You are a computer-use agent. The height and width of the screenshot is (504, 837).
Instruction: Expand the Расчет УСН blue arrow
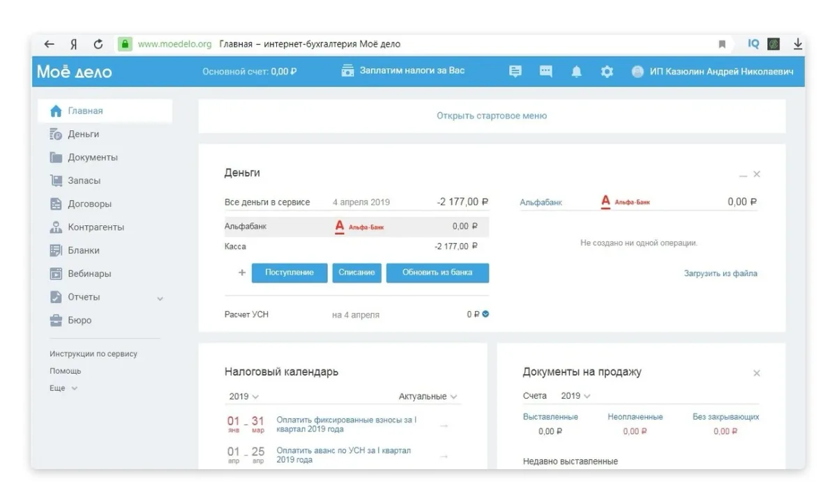[486, 314]
